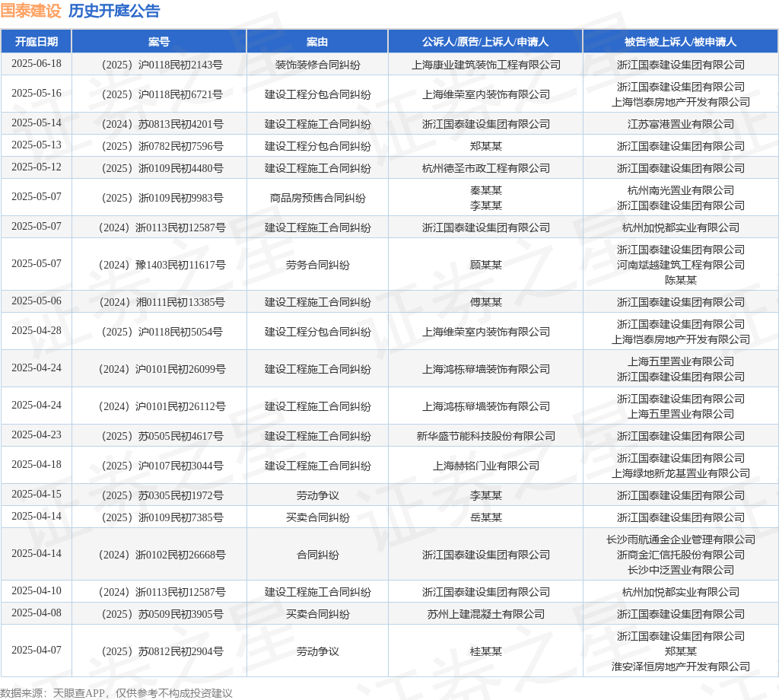This screenshot has width=779, height=700.
Task: Click defendant 长沙中泛置业有限公司
Action: tap(681, 570)
